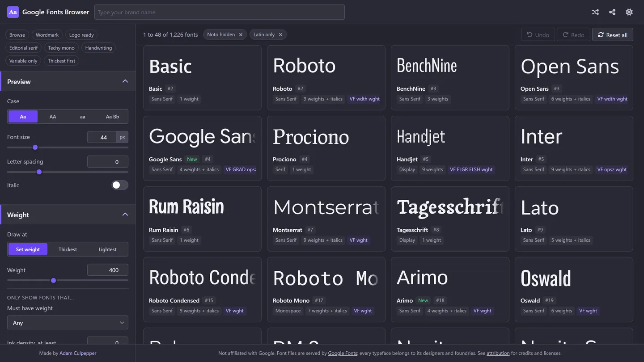Select the Aa case option
The image size is (644, 362).
click(23, 117)
